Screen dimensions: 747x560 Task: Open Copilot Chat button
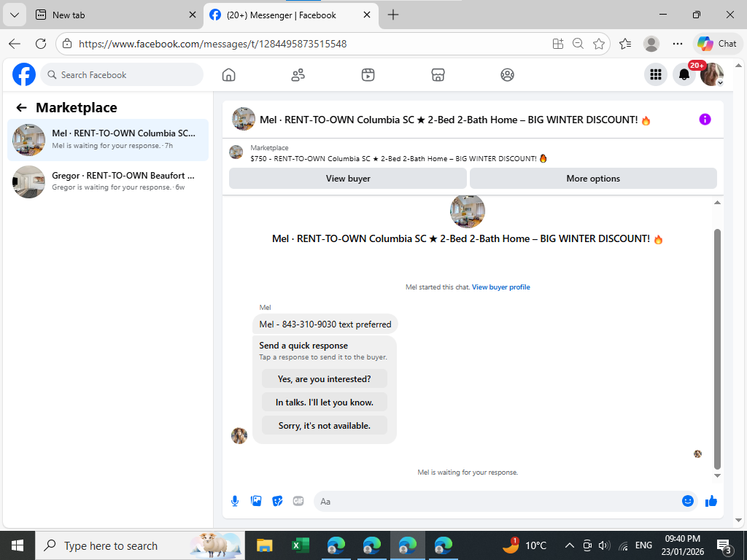click(x=718, y=44)
